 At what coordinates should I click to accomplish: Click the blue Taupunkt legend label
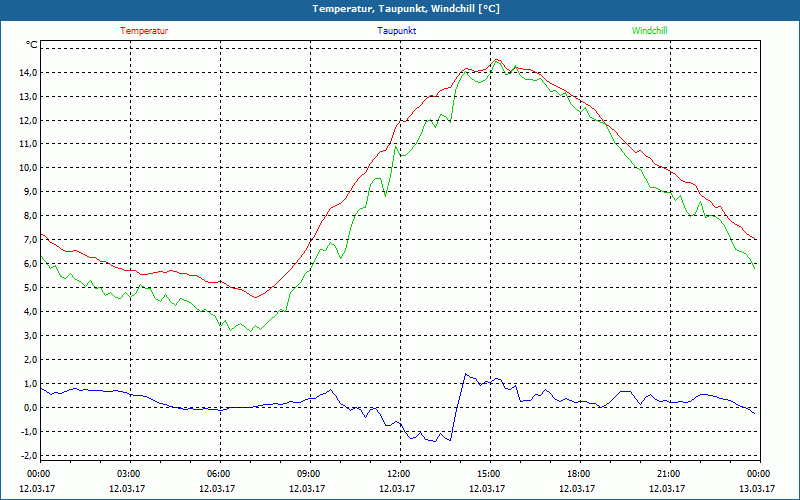point(396,31)
